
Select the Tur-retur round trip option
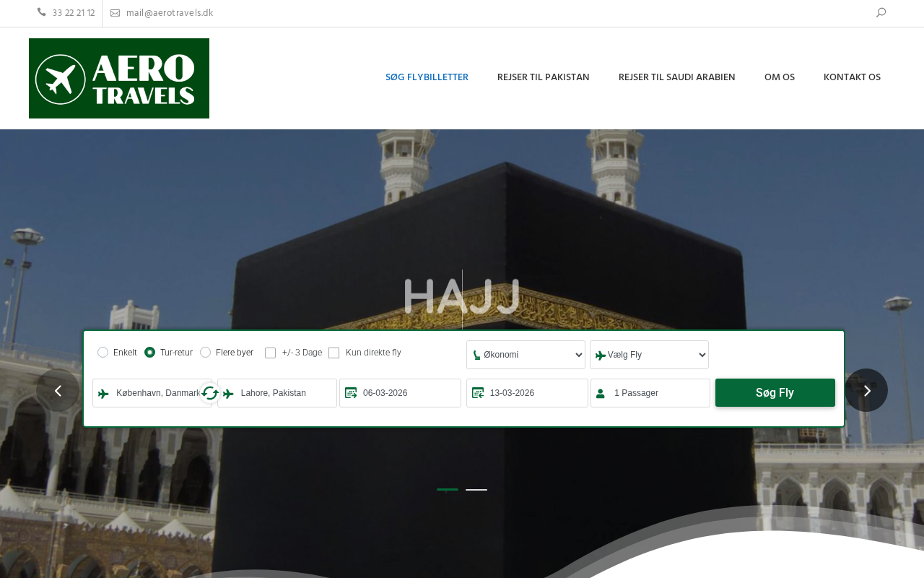pos(149,352)
